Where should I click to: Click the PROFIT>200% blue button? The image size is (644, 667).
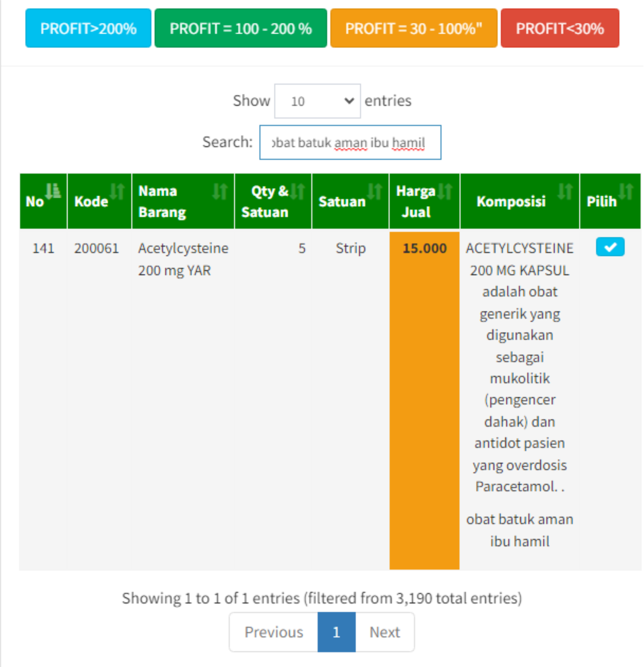[88, 28]
